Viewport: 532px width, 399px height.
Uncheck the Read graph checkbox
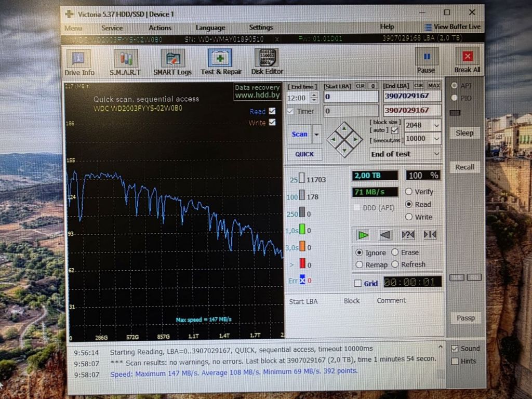tap(272, 111)
